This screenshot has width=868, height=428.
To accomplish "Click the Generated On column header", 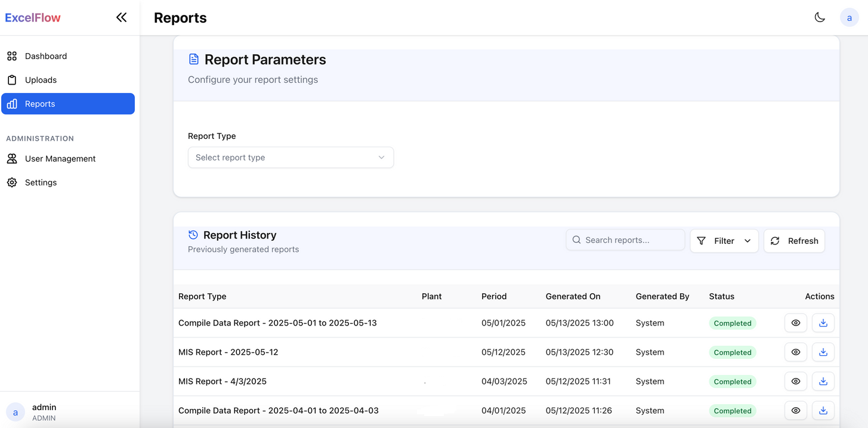I will (x=573, y=296).
